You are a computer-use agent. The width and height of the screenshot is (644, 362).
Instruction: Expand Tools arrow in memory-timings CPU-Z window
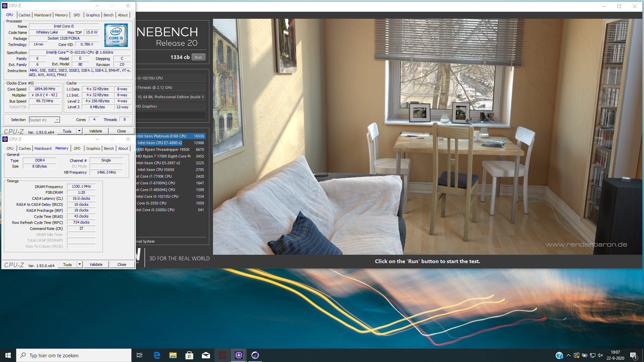tap(79, 264)
